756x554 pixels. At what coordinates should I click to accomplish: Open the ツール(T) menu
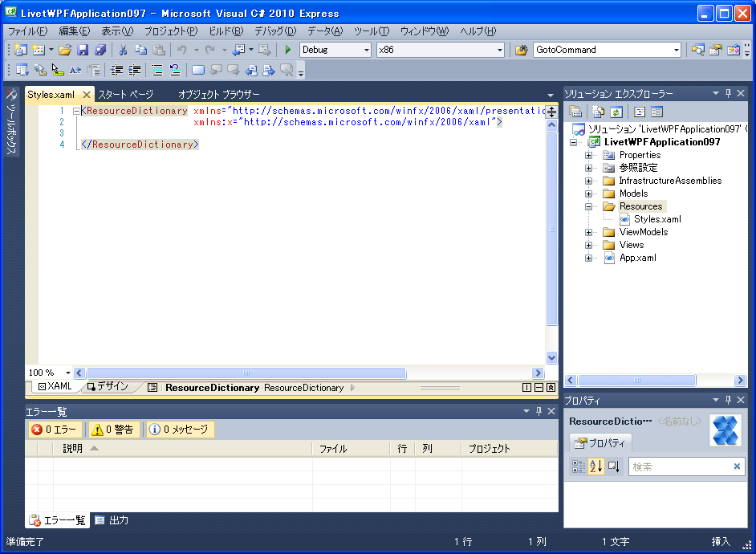click(x=372, y=31)
